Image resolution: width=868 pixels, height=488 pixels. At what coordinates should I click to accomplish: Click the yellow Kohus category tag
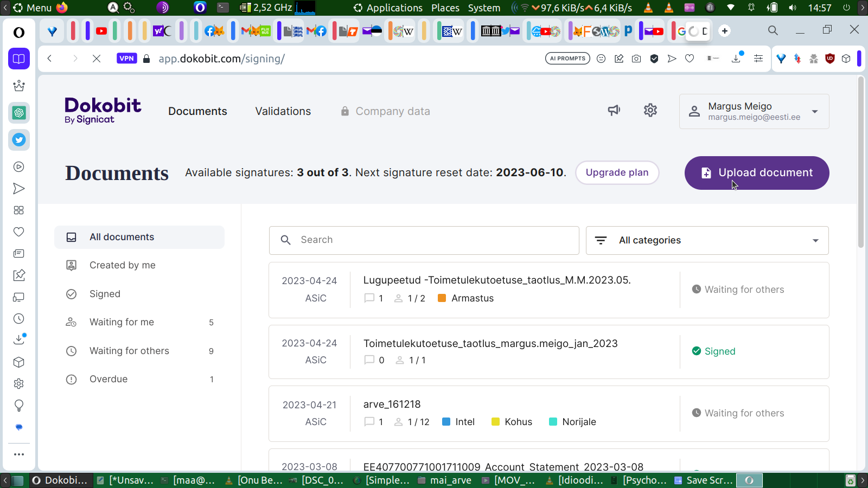pyautogui.click(x=512, y=422)
